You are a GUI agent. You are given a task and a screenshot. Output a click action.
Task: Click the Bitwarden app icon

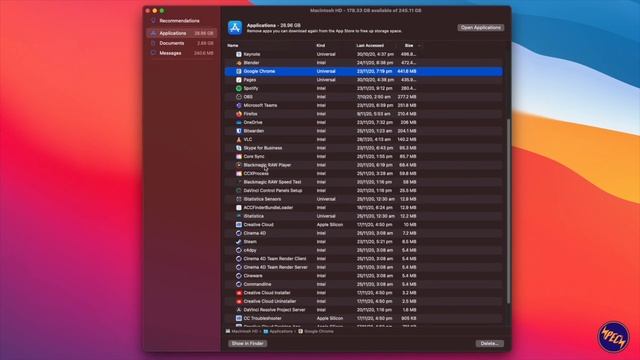coord(239,131)
